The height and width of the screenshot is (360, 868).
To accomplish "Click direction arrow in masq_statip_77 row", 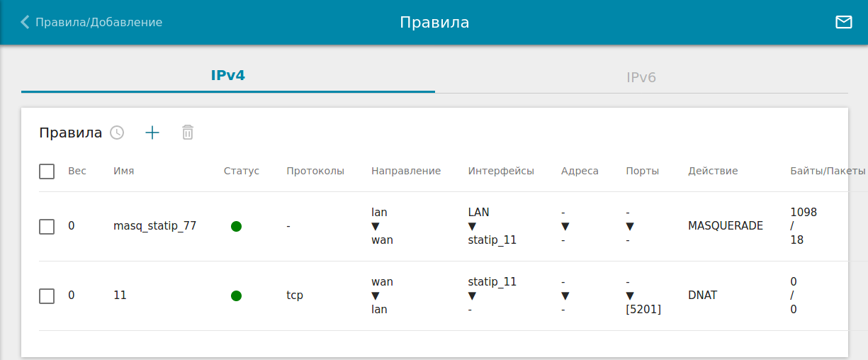I will [x=376, y=226].
